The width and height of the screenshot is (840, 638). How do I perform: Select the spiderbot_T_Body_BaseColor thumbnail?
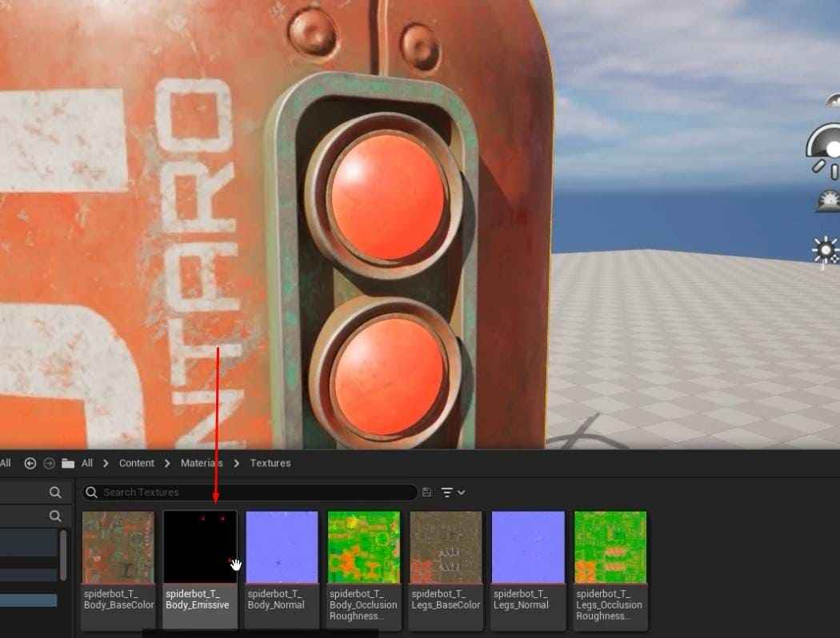[118, 547]
